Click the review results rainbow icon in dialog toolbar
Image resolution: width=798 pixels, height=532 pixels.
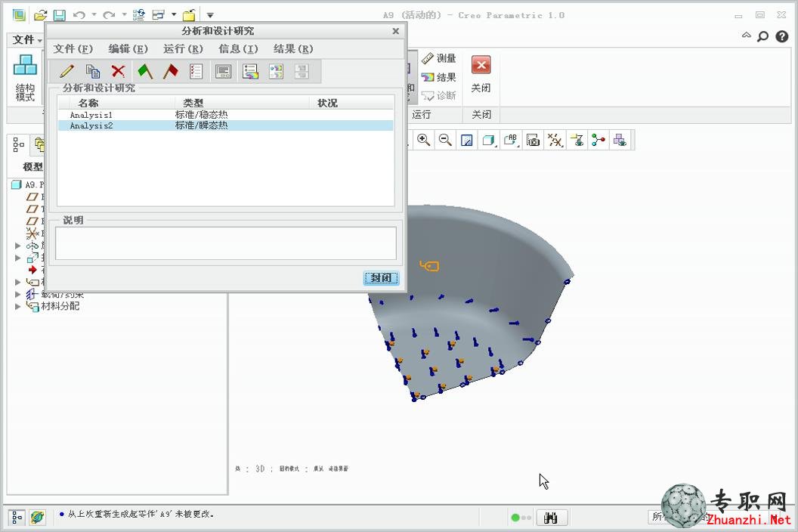click(250, 71)
